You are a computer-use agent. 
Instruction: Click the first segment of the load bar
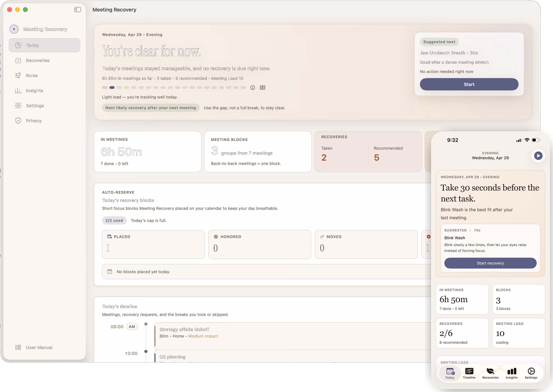(x=104, y=88)
